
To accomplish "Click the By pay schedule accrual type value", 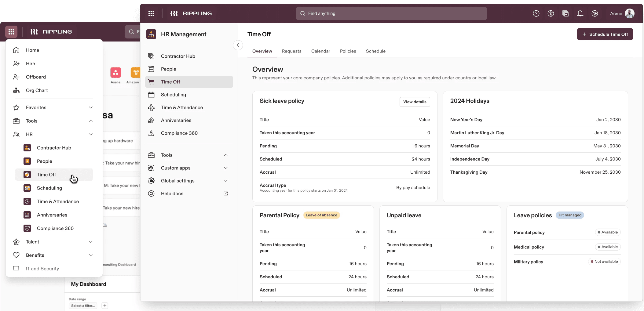I will tap(413, 188).
